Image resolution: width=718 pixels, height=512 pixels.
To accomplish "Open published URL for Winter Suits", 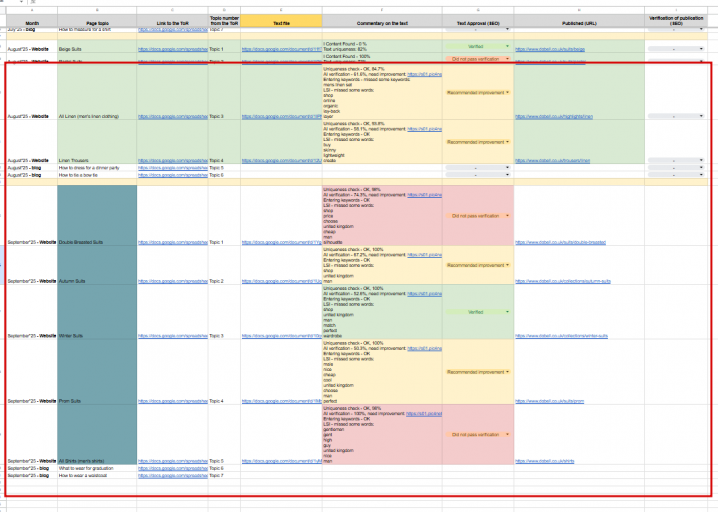I will [x=561, y=336].
